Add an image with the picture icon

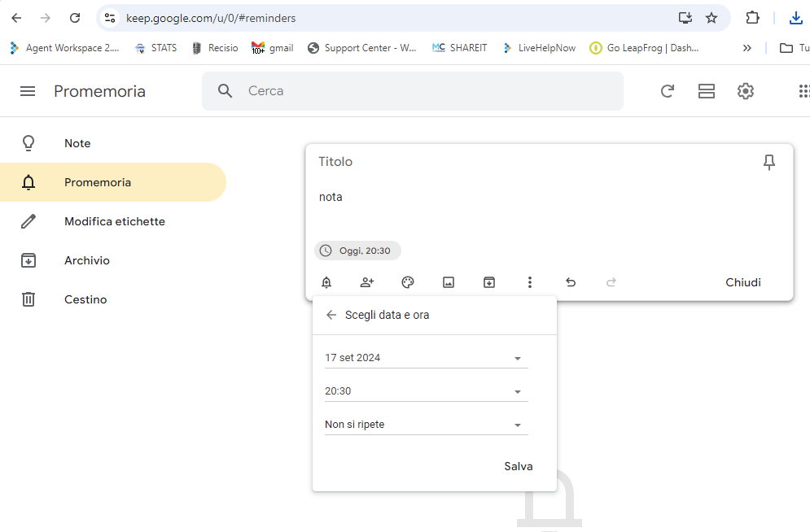[449, 282]
